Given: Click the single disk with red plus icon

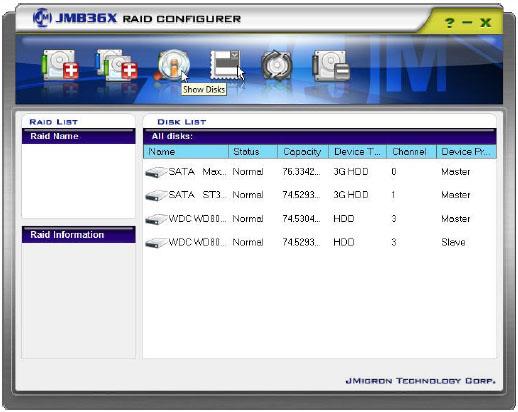Looking at the screenshot, I should (x=60, y=65).
